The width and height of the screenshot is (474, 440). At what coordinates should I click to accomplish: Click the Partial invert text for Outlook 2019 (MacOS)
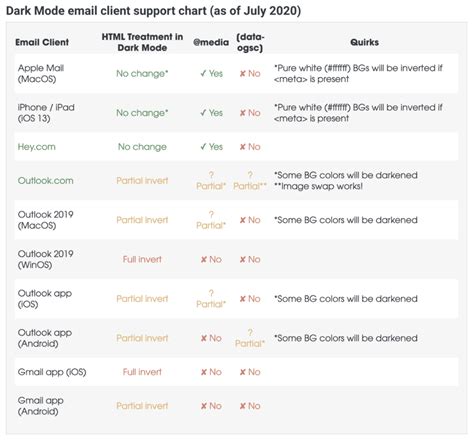tap(142, 220)
